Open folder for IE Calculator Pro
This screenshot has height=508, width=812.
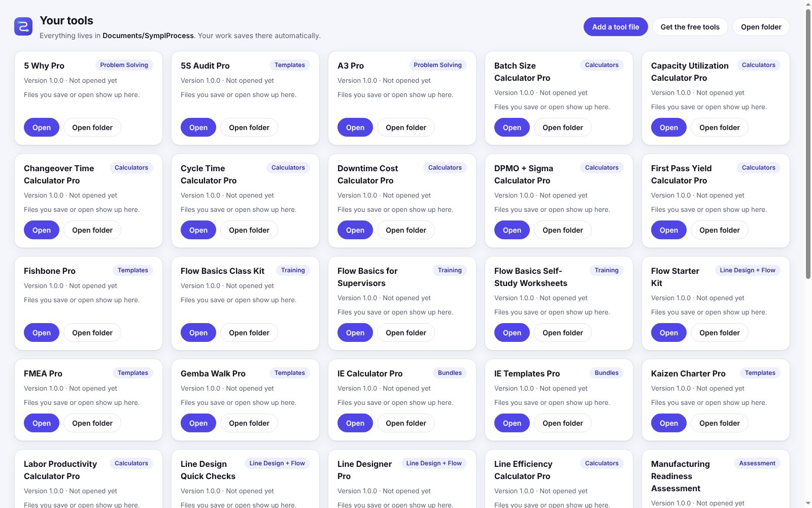coord(406,423)
